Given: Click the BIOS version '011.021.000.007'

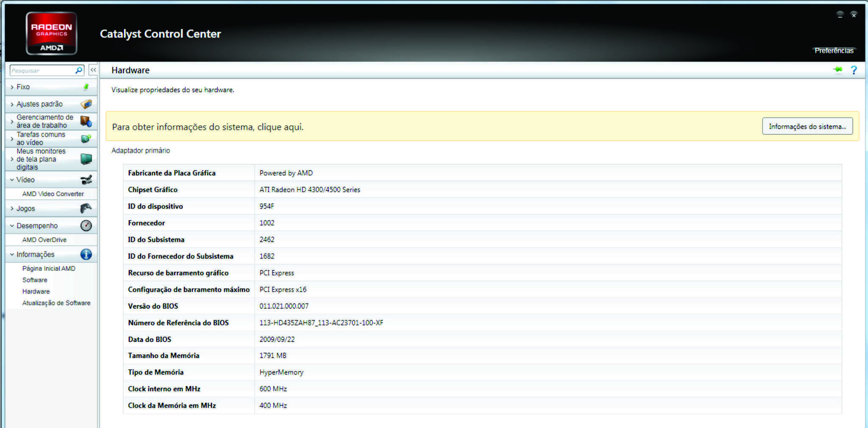Looking at the screenshot, I should coord(284,306).
